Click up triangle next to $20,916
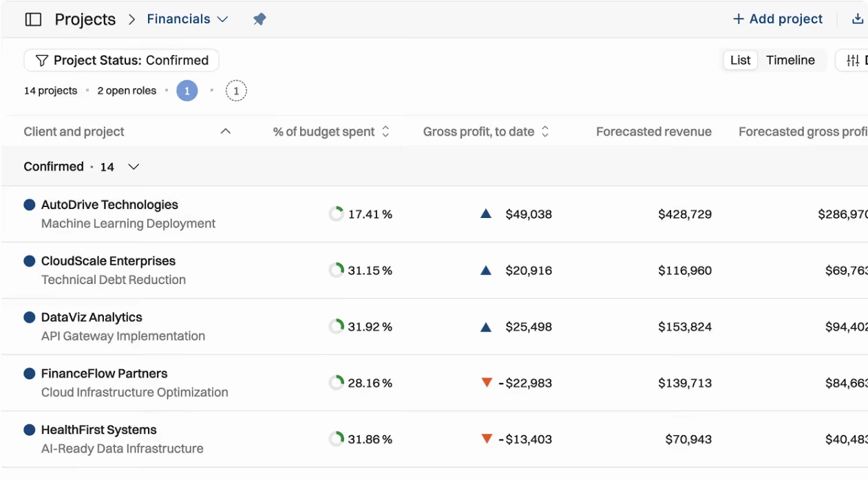Viewport: 868px width, 480px height. (486, 270)
